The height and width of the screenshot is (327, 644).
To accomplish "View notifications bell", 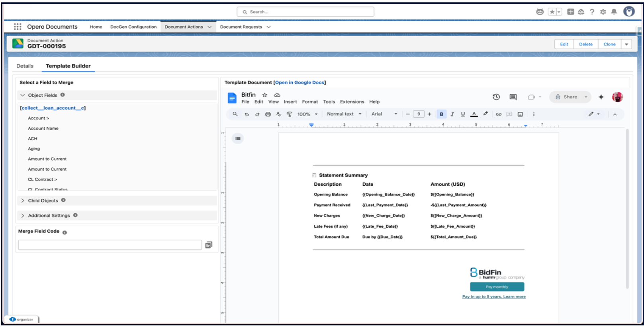I will [614, 12].
